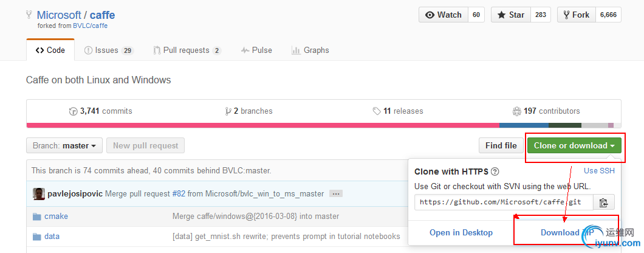The image size is (644, 253).
Task: View the 3,741 commits history
Action: click(101, 111)
